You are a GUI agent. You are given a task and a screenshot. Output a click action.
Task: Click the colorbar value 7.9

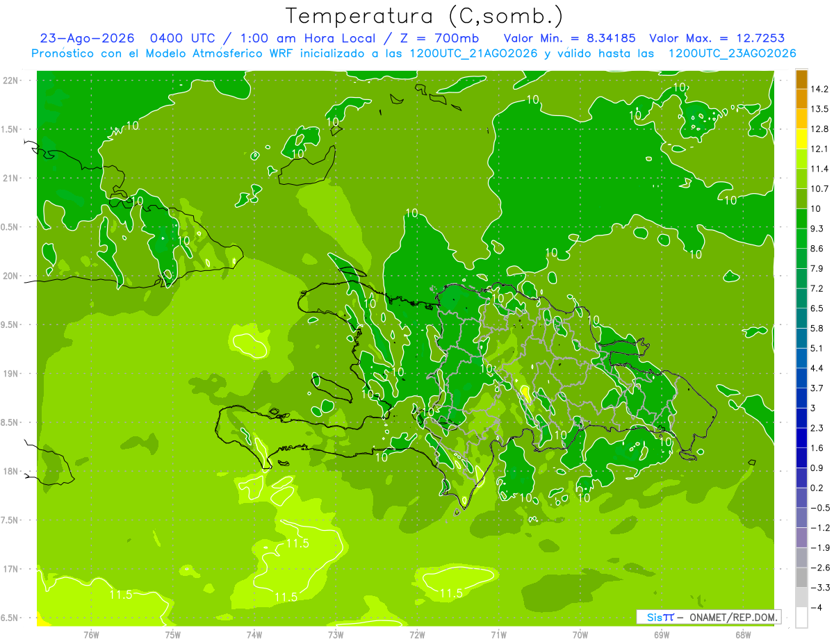(817, 268)
